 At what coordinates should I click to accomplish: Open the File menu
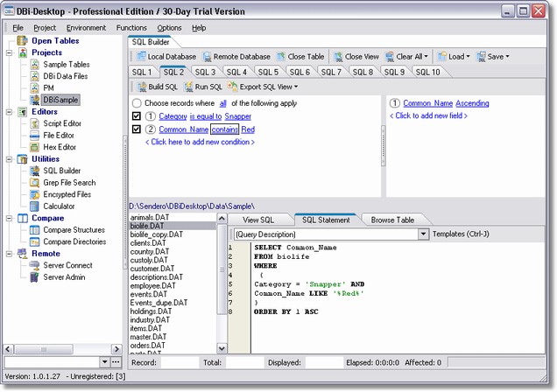[x=18, y=28]
